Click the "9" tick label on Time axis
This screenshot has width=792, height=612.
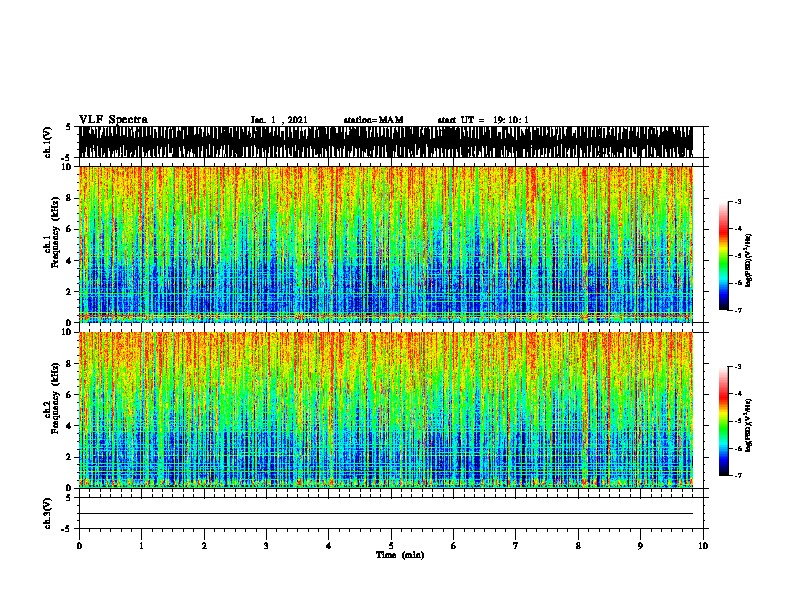pyautogui.click(x=640, y=546)
